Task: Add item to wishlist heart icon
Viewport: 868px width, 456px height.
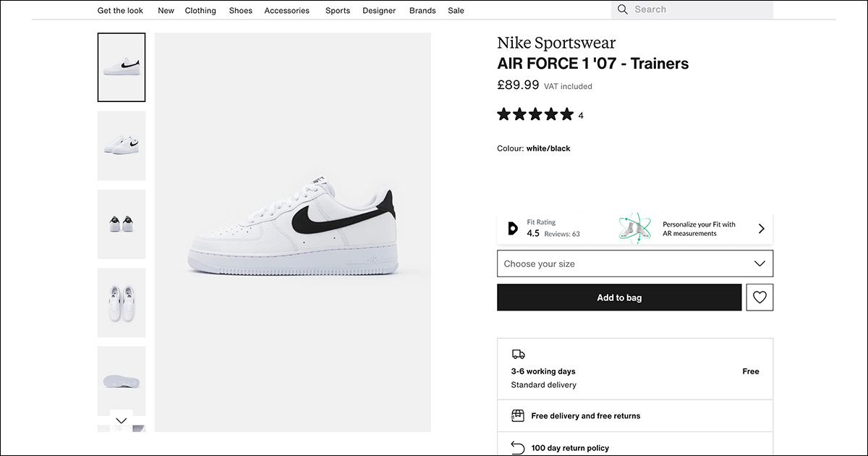Action: [759, 297]
